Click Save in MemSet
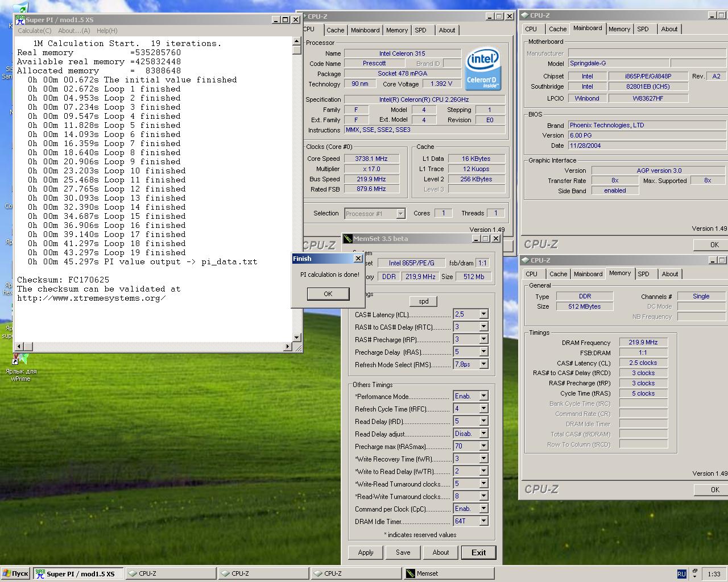The width and height of the screenshot is (728, 582). [x=403, y=552]
